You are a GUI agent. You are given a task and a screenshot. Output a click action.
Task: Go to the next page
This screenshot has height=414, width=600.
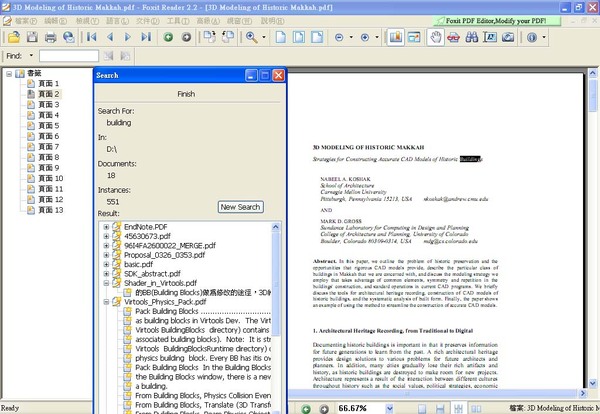(127, 37)
